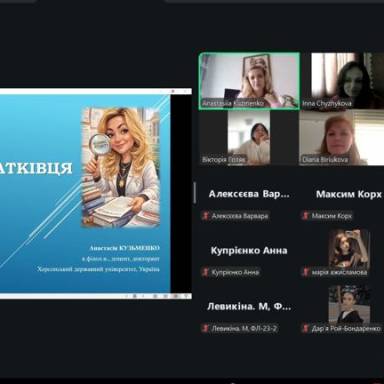Image resolution: width=384 pixels, height=384 pixels.
Task: Click the Левикіна М. ФЛ-23-2 name label
Action: pos(244,329)
